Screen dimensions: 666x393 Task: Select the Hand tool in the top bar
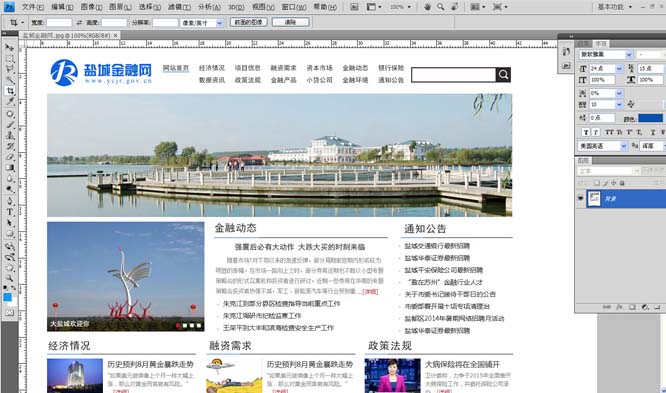tap(427, 7)
